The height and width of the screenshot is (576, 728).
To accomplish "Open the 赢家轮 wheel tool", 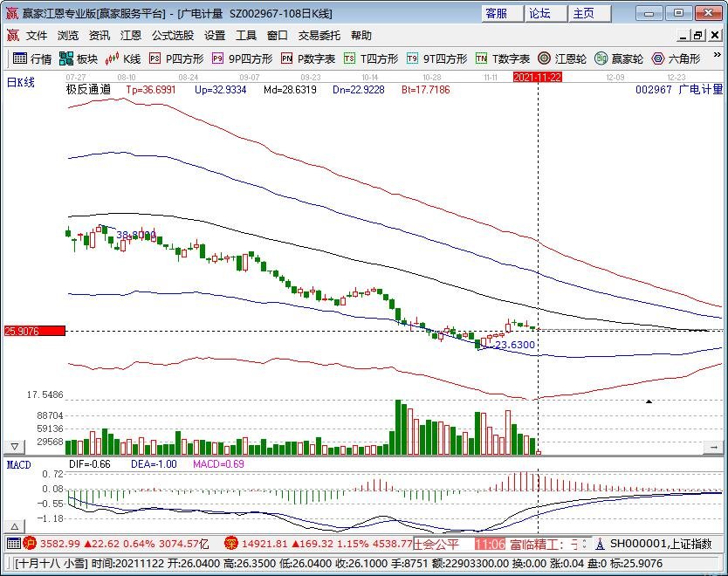I will 618,59.
